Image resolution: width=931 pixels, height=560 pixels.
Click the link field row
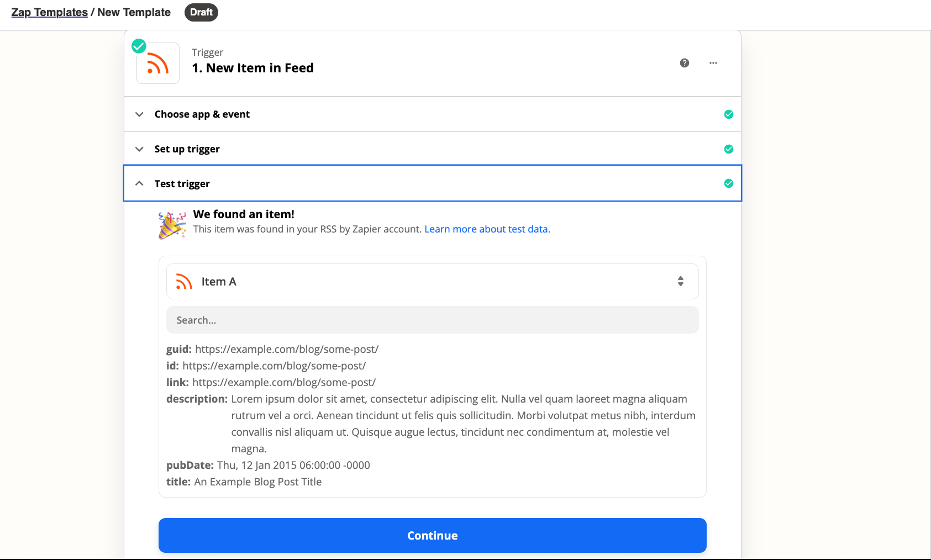[x=271, y=383]
